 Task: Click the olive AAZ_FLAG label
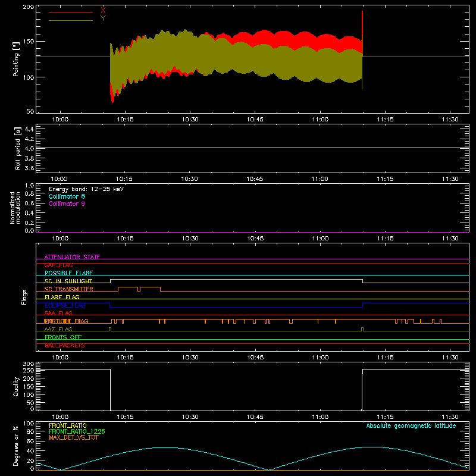[58, 329]
